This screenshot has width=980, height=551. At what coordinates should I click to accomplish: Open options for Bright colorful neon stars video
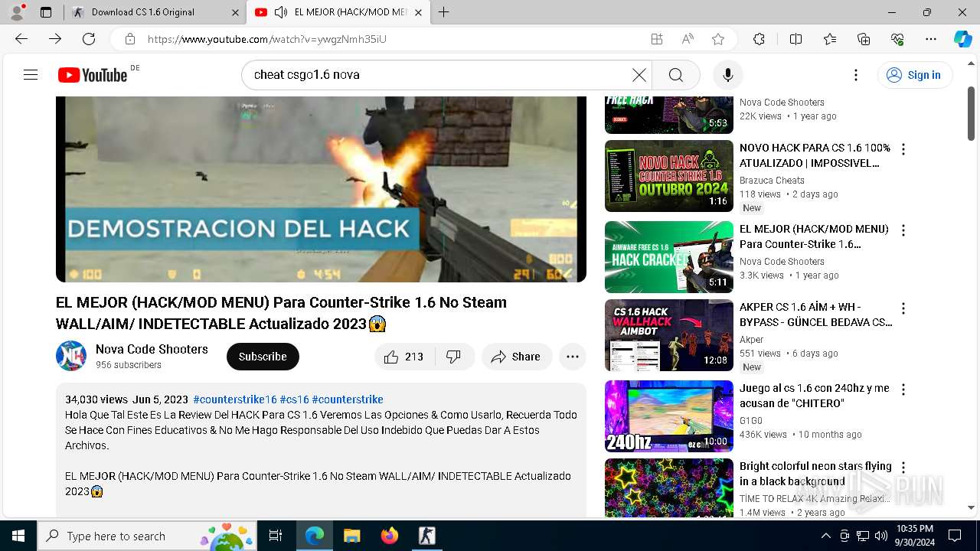[x=903, y=468]
